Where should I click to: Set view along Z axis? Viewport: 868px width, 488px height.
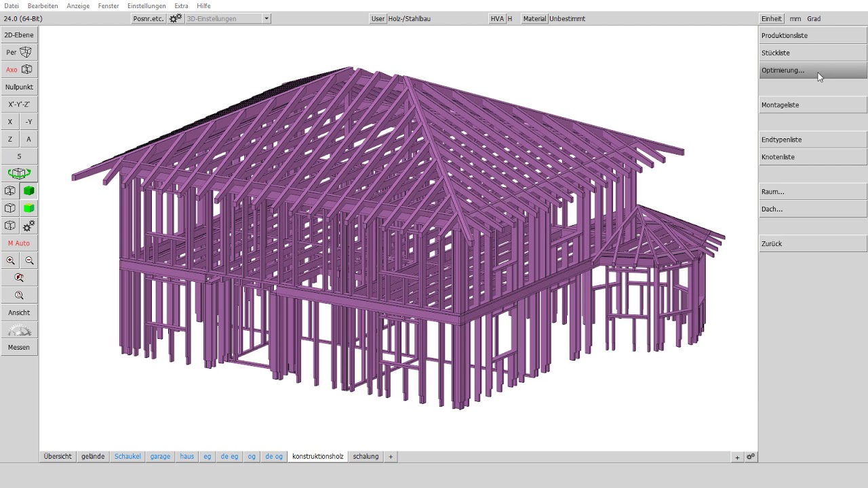pos(10,139)
